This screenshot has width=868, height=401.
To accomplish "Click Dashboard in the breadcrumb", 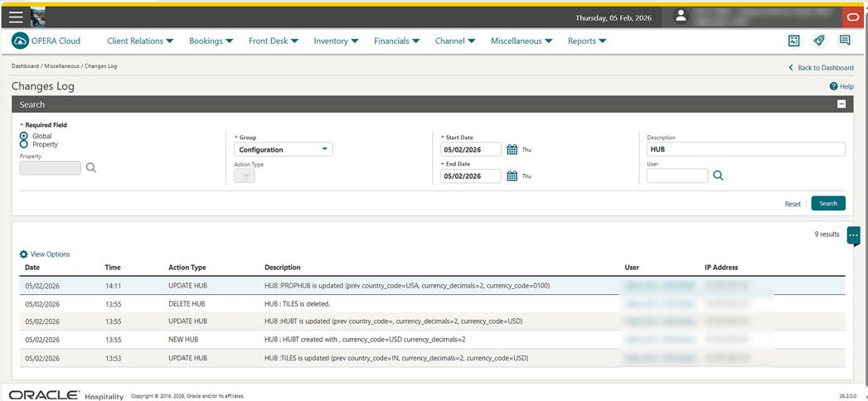I will click(25, 65).
